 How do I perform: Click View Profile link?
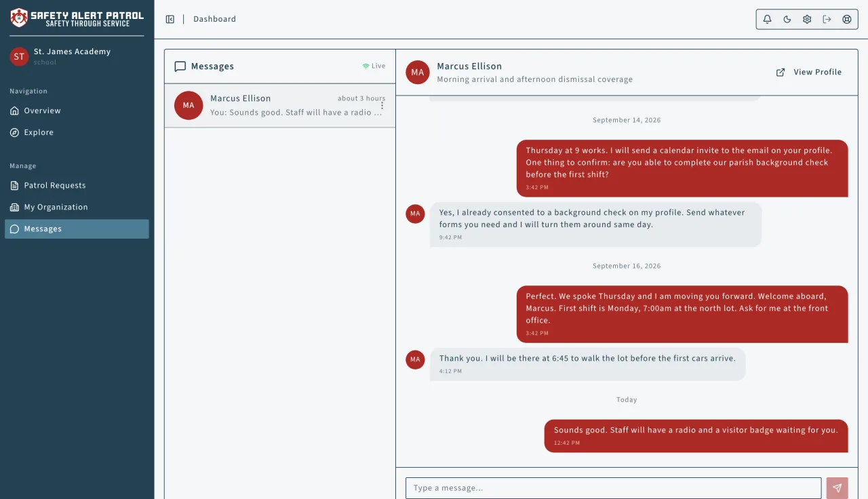point(817,72)
